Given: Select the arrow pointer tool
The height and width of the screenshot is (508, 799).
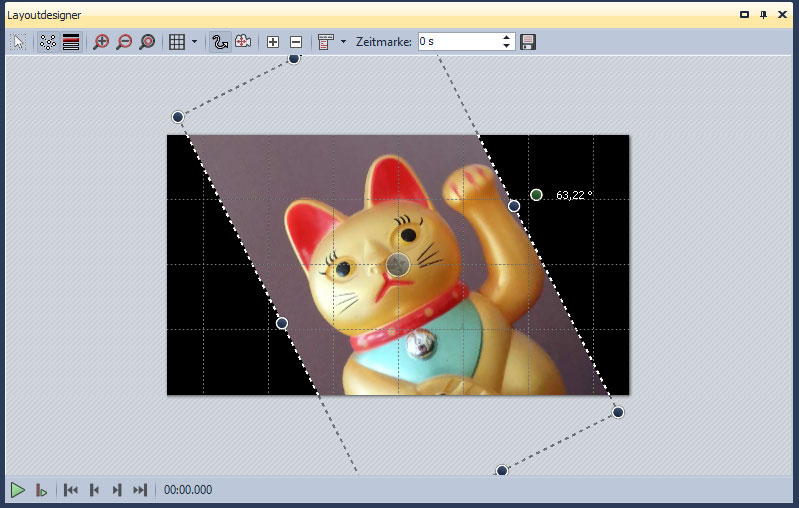Looking at the screenshot, I should pyautogui.click(x=18, y=42).
